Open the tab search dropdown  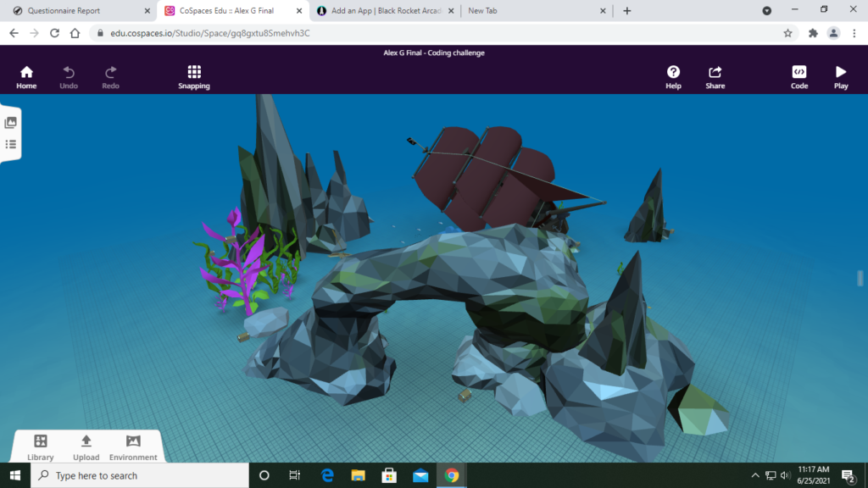click(766, 10)
